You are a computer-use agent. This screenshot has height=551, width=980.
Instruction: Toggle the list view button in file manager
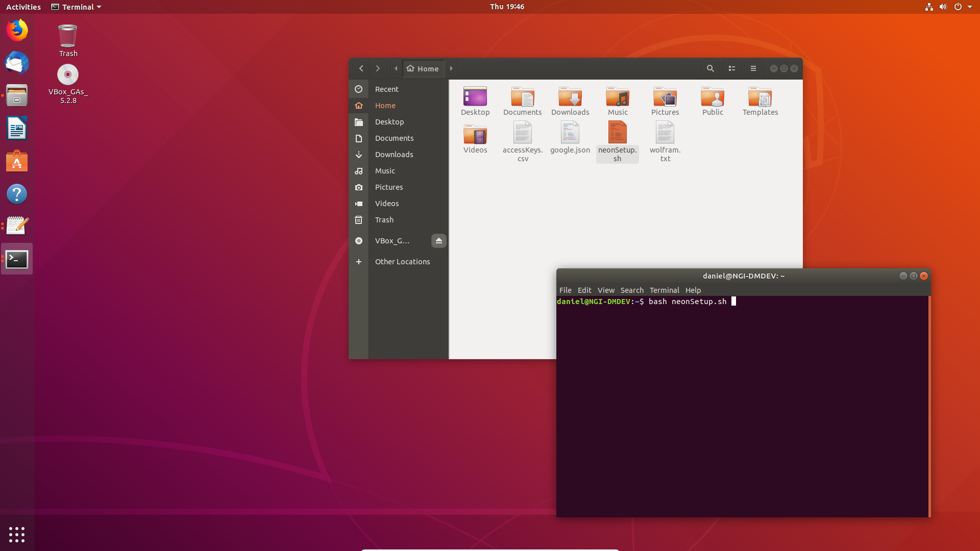tap(731, 68)
